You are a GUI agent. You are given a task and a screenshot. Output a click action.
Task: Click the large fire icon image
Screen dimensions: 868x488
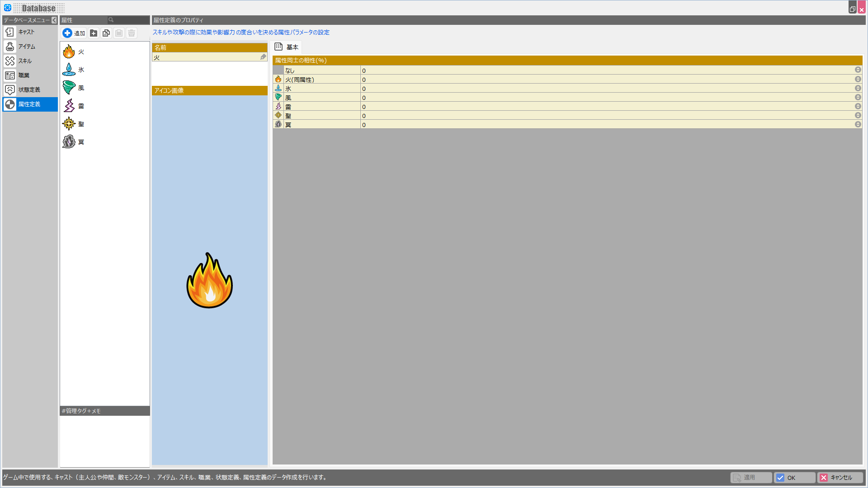click(209, 280)
